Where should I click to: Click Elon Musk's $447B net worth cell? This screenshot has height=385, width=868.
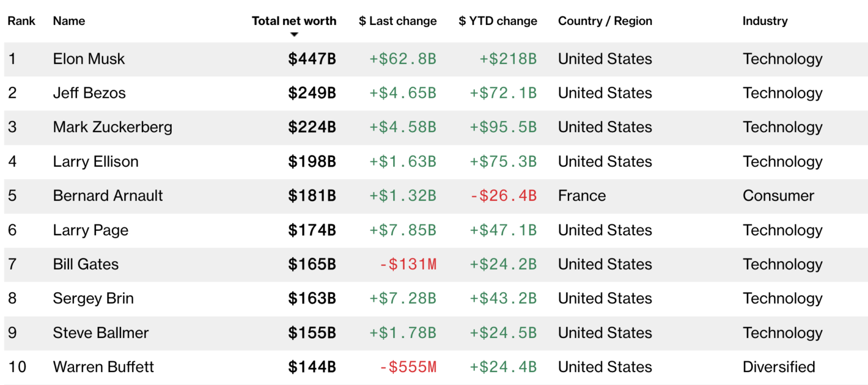[x=312, y=59]
